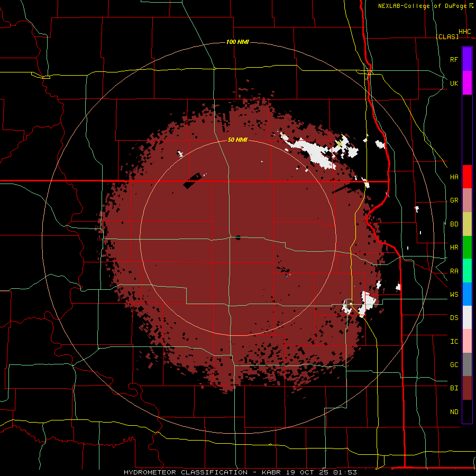Click the 19 OCT 25 date text
Image resolution: width=476 pixels, height=476 pixels.
308,472
